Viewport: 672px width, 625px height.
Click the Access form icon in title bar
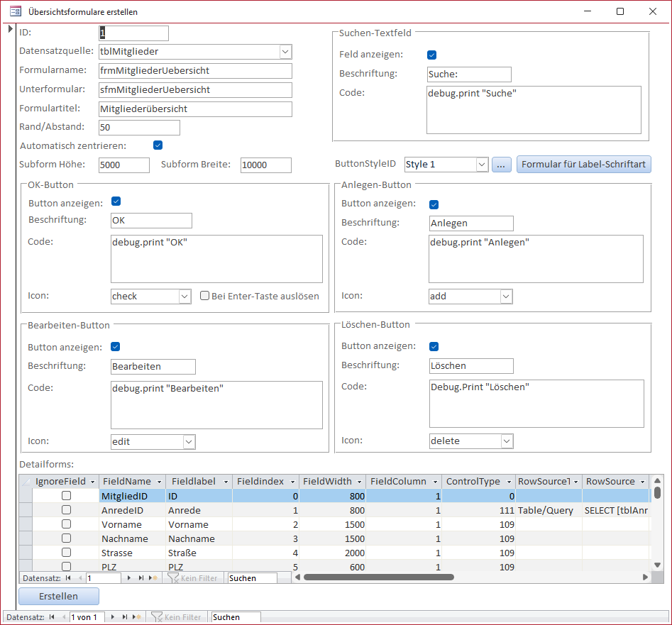(15, 11)
